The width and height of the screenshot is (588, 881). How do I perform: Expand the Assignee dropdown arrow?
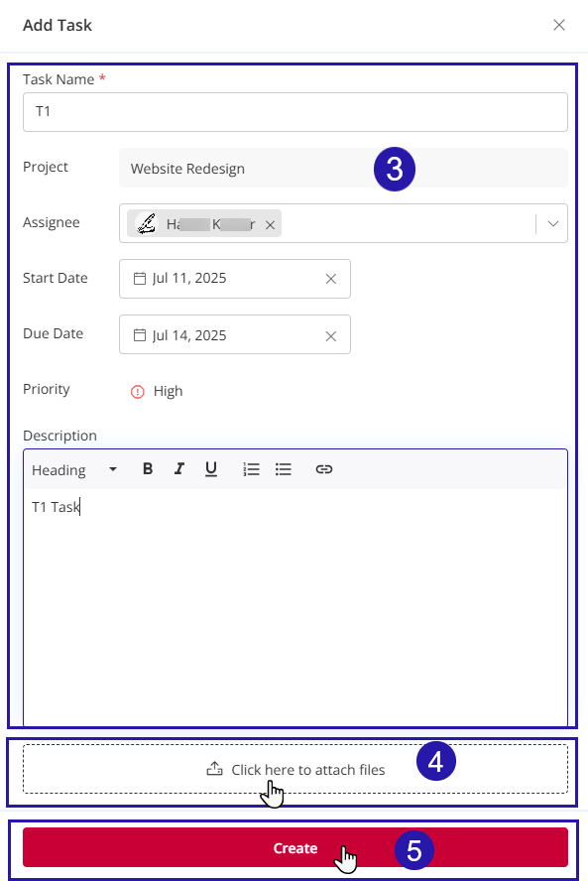click(x=553, y=223)
